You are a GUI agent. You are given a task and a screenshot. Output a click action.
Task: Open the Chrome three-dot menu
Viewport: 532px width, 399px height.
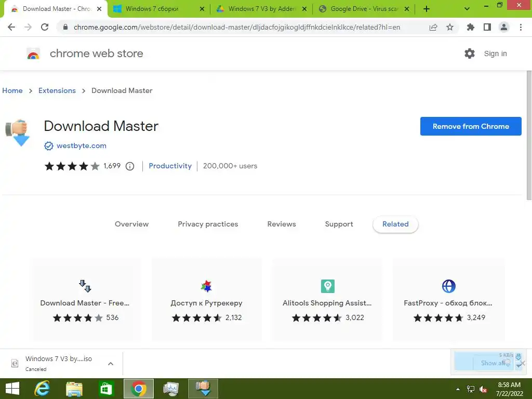pyautogui.click(x=521, y=27)
